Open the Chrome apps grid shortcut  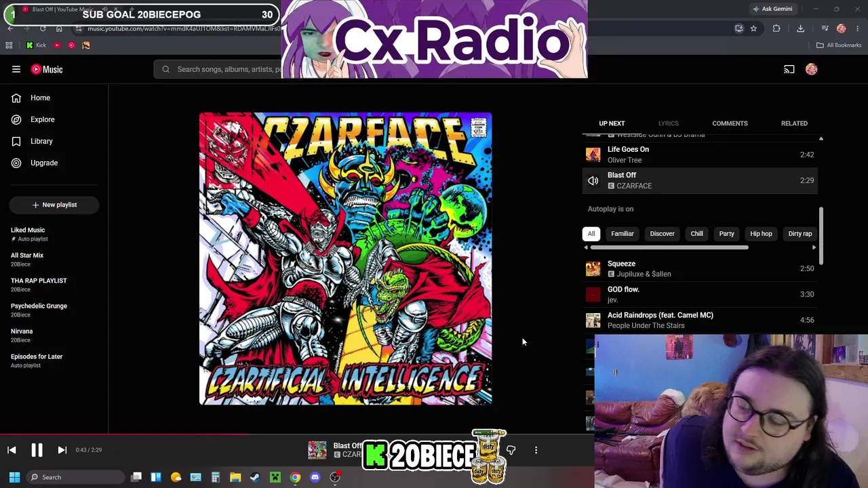pyautogui.click(x=9, y=45)
